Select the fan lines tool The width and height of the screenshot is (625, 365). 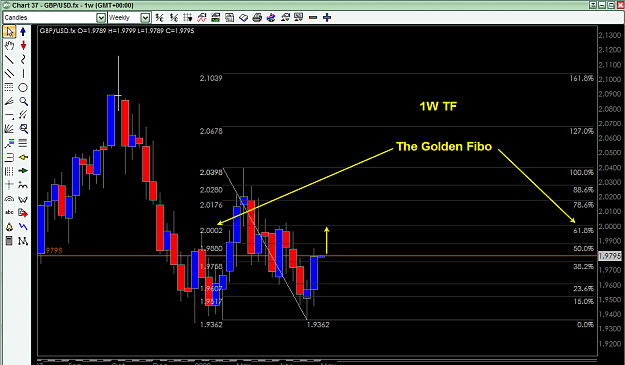click(9, 101)
